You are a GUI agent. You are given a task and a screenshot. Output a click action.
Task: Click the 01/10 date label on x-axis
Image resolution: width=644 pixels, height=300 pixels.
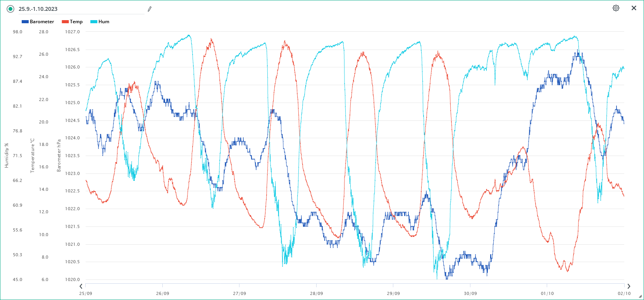pyautogui.click(x=547, y=293)
